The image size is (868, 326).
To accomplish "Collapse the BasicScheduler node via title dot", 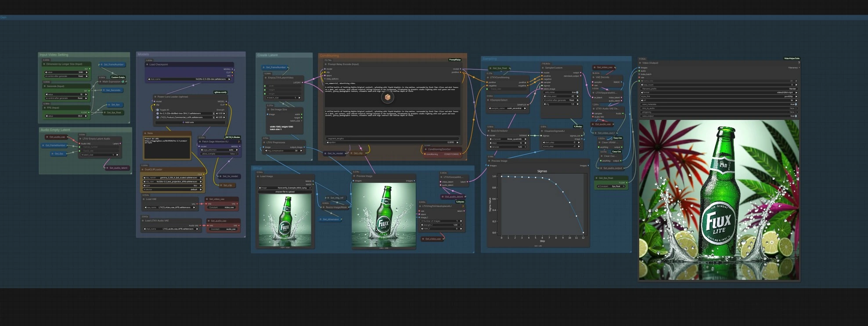I will tap(489, 131).
